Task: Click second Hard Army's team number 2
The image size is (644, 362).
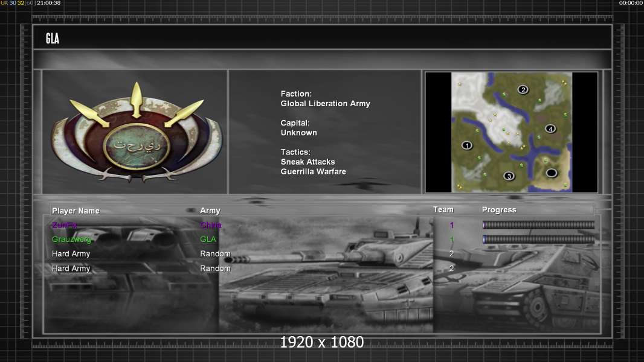Action: pyautogui.click(x=451, y=268)
